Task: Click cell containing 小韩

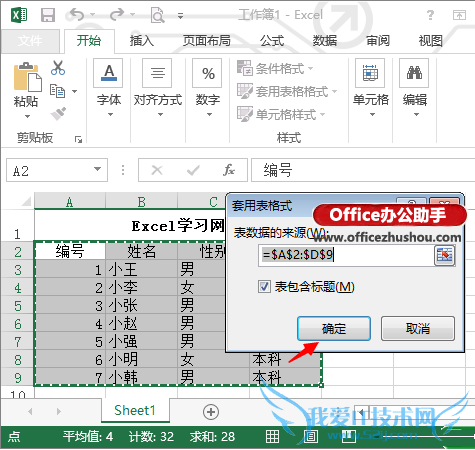Action: click(x=142, y=377)
